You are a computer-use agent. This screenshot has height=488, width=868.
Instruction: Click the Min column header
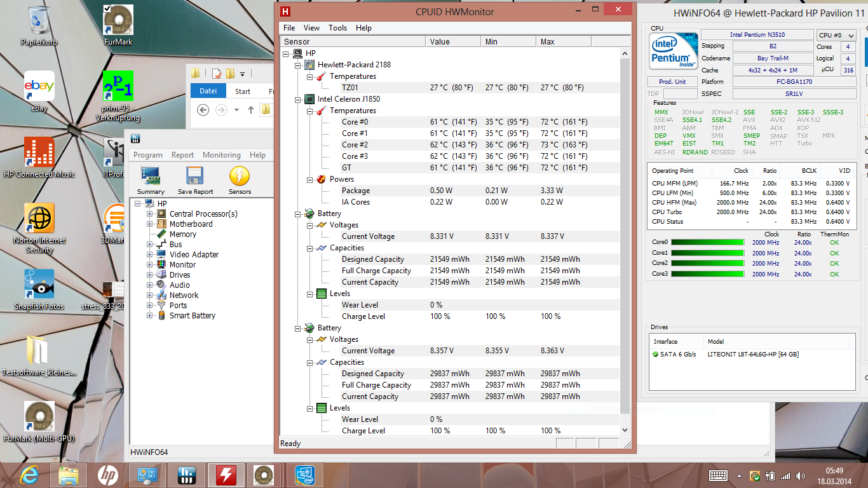coord(508,41)
